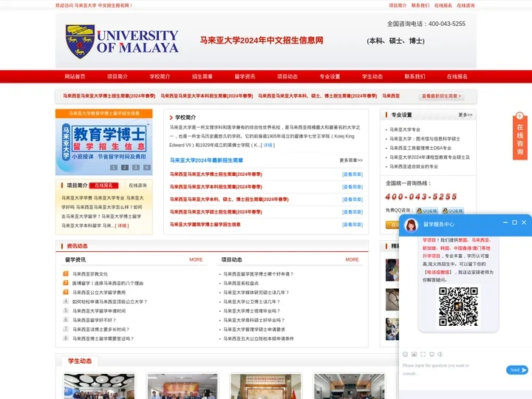This screenshot has height=399, width=532.
Task: Open 更多>> in 专业设置 panel
Action: pyautogui.click(x=465, y=115)
